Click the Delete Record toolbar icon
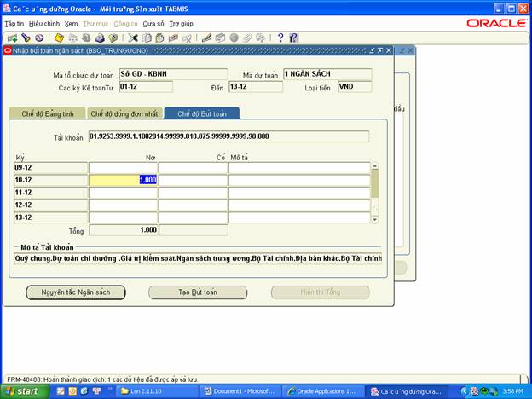 point(187,38)
